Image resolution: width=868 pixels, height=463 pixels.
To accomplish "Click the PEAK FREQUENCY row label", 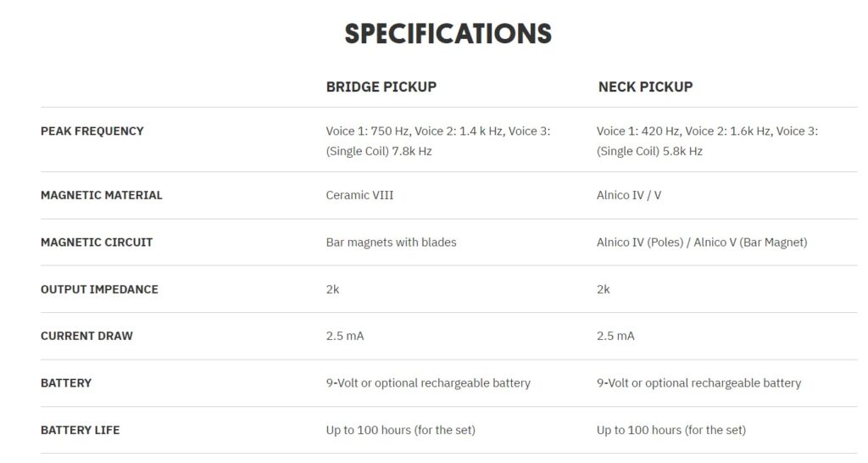I will coord(92,131).
